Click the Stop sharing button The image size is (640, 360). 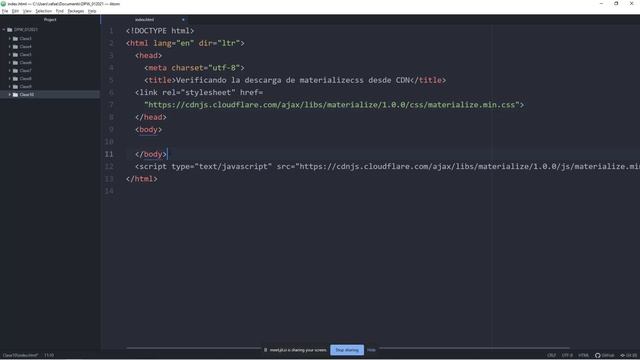(347, 350)
